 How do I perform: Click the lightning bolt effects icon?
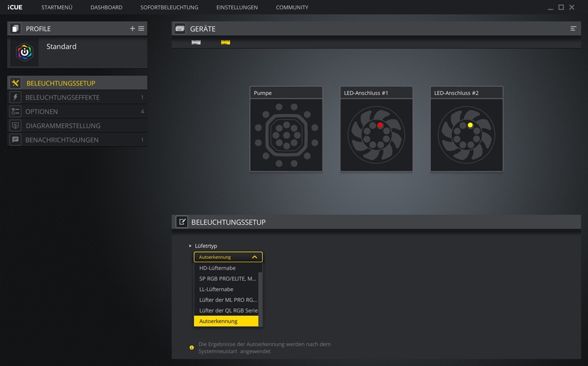[x=15, y=97]
